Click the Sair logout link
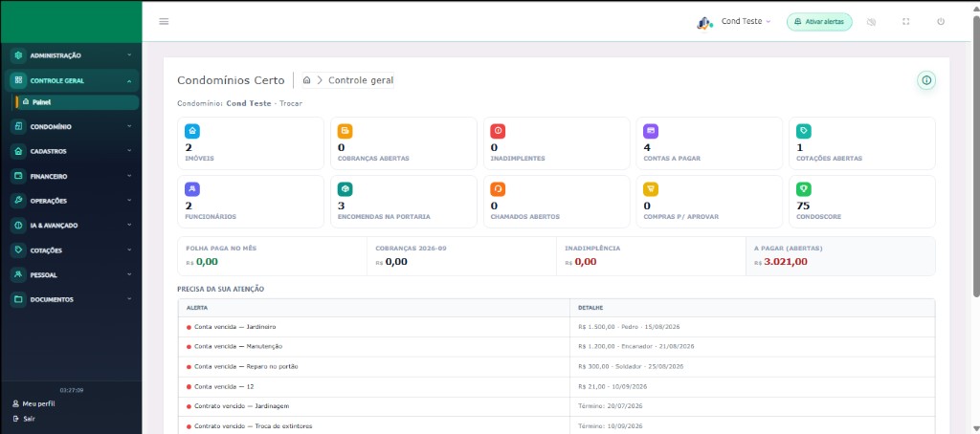The height and width of the screenshot is (434, 980). click(24, 419)
